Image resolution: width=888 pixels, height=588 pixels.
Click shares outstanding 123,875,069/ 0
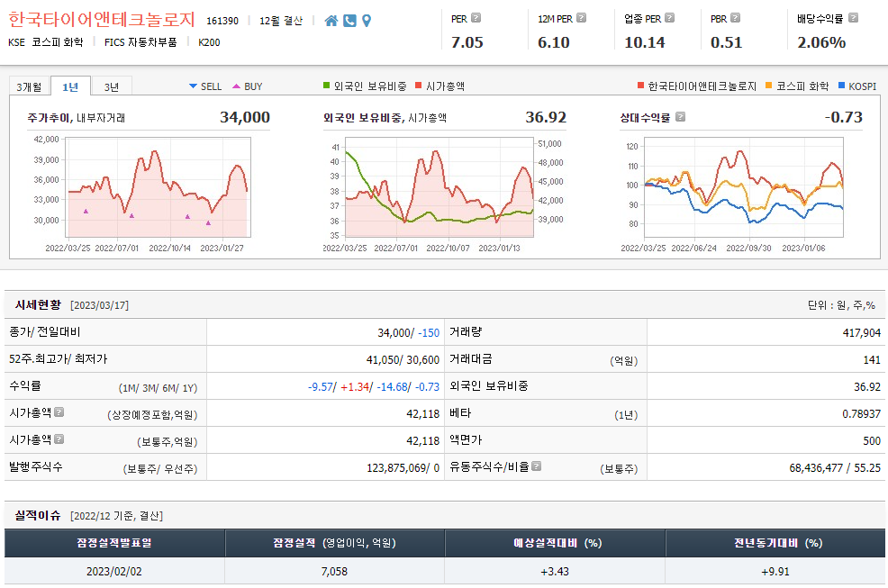click(x=403, y=468)
